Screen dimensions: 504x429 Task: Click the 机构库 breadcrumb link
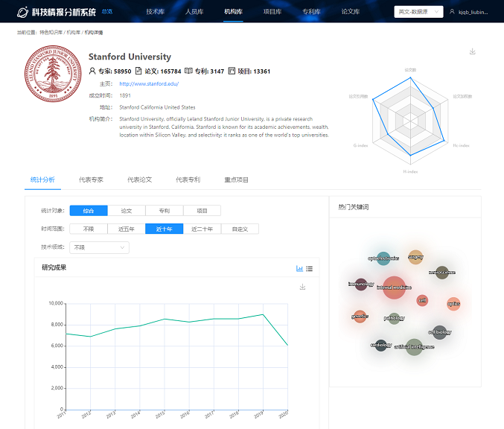pos(73,33)
